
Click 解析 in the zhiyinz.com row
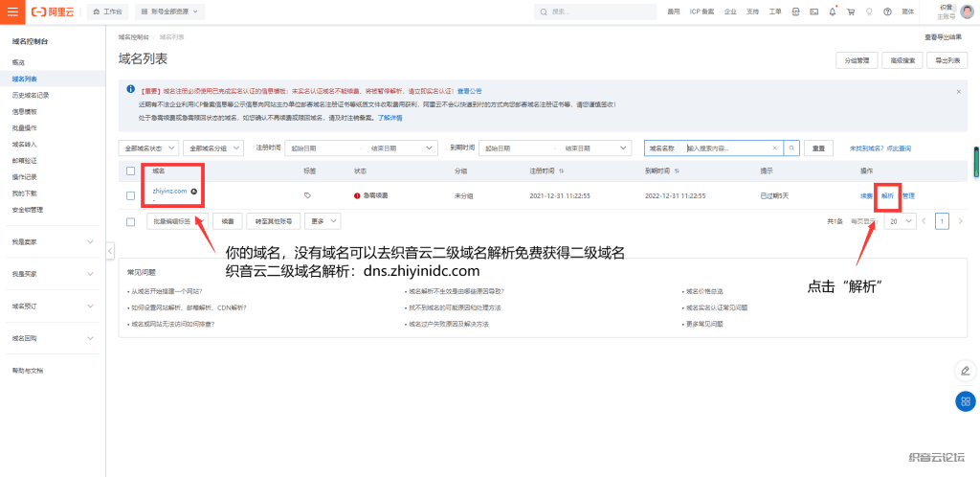pyautogui.click(x=887, y=195)
